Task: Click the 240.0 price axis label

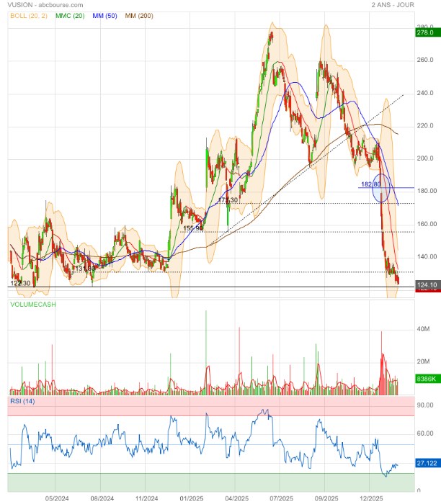Action: 425,93
